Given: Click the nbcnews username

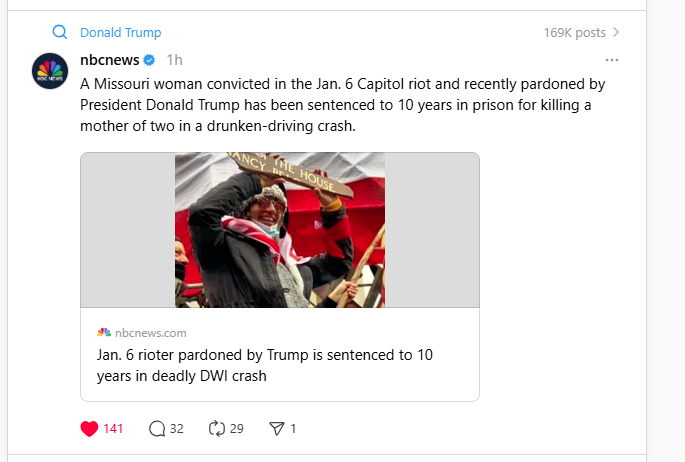Looking at the screenshot, I should [109, 60].
